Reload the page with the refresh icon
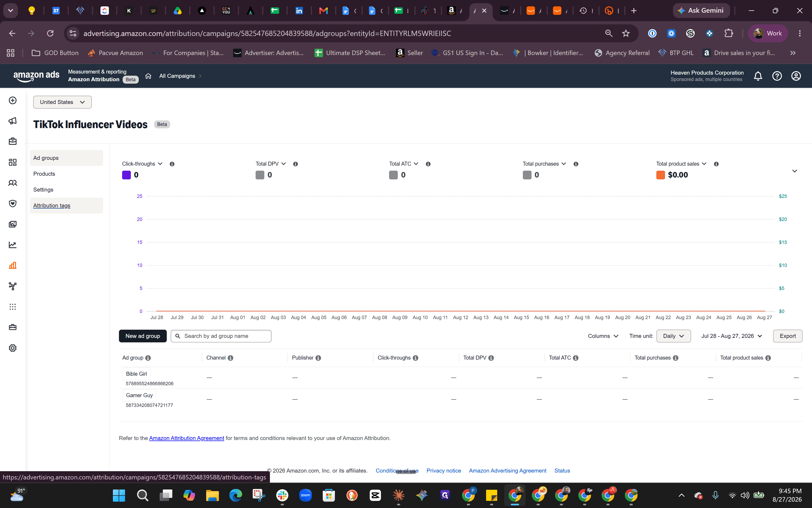The height and width of the screenshot is (508, 812). point(50,33)
